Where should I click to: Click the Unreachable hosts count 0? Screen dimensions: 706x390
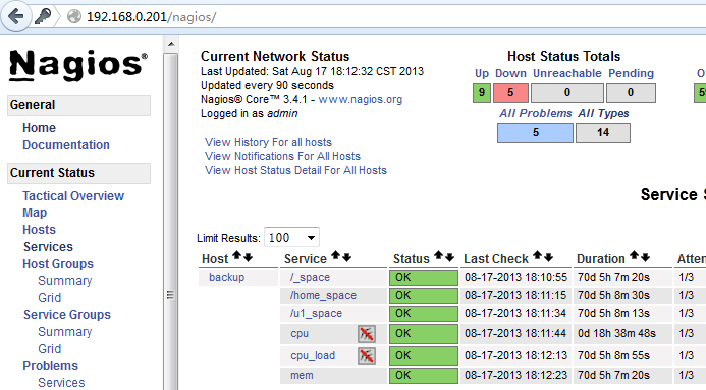567,93
